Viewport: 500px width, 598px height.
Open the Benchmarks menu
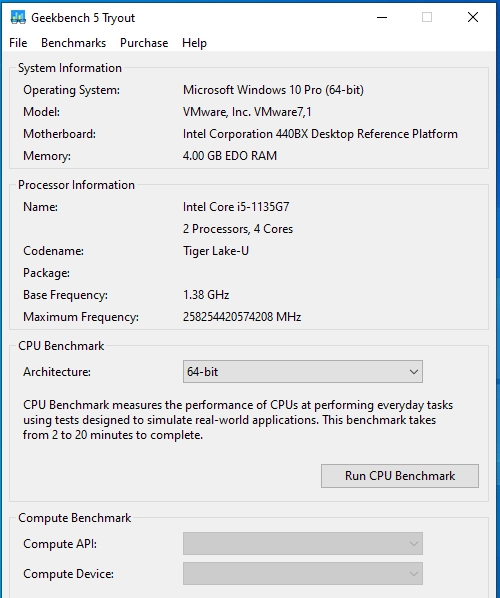[x=74, y=43]
